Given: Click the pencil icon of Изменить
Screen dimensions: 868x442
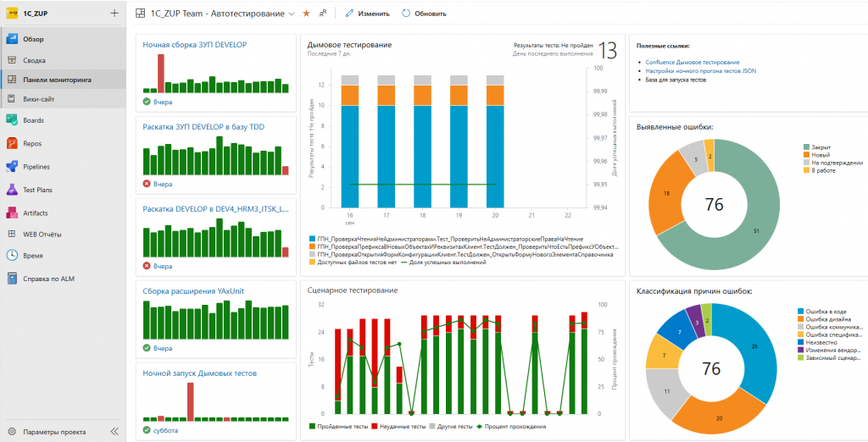Looking at the screenshot, I should [349, 14].
